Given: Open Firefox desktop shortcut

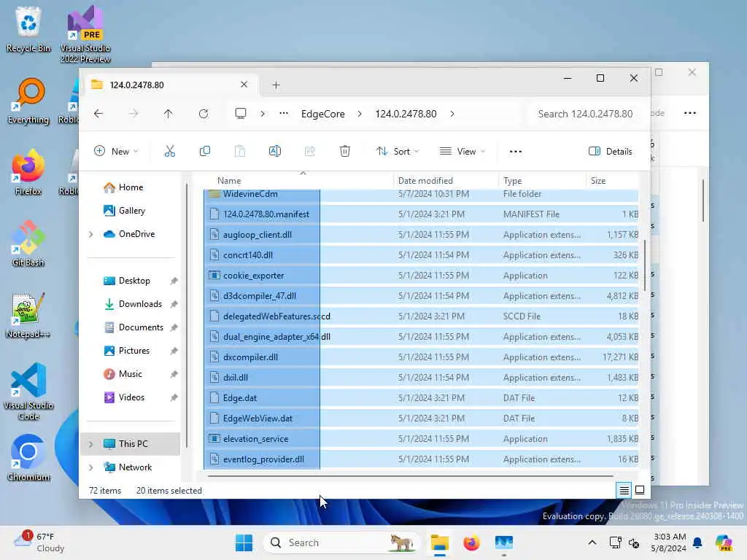Looking at the screenshot, I should (x=28, y=172).
